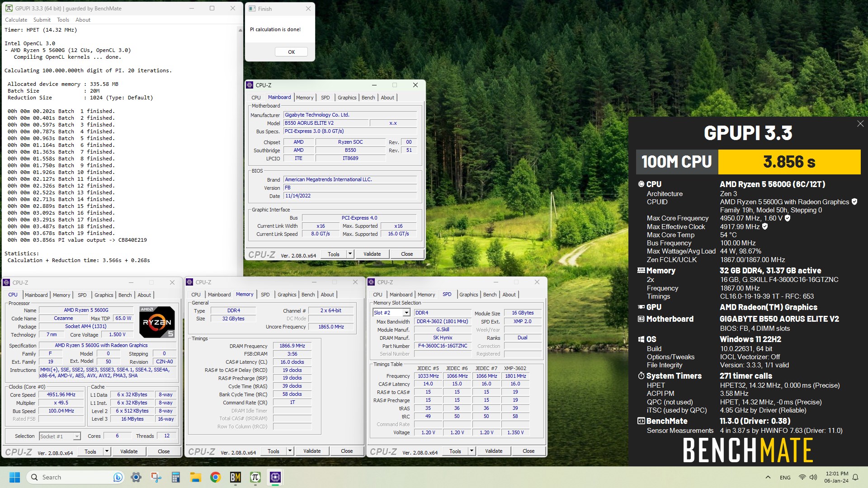868x488 pixels.
Task: Open the notification bell in system tray
Action: [855, 477]
